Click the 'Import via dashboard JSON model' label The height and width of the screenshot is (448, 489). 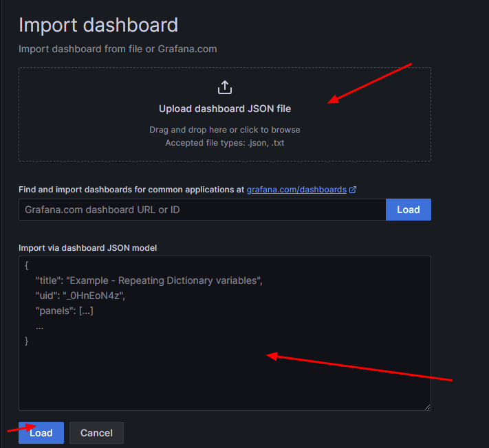tap(88, 247)
